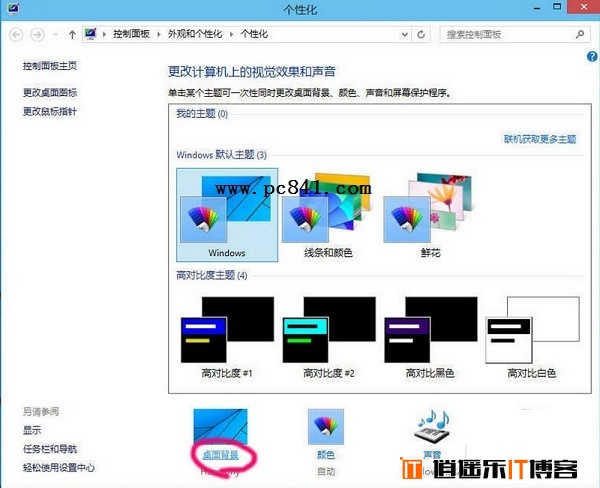
Task: Select the Windows default theme
Action: [227, 215]
